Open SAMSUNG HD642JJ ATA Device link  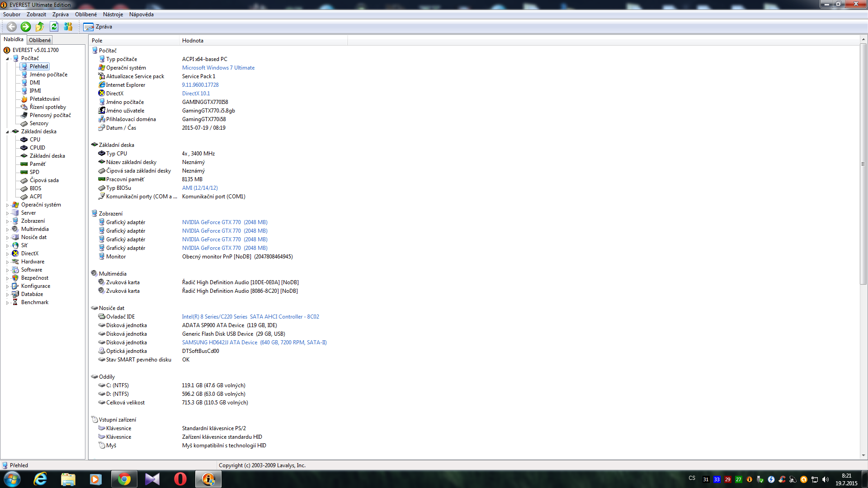click(254, 343)
